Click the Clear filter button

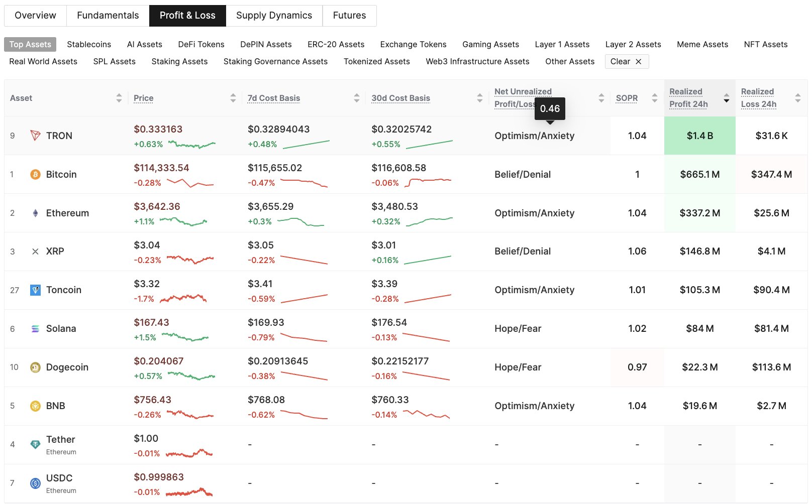click(x=626, y=61)
